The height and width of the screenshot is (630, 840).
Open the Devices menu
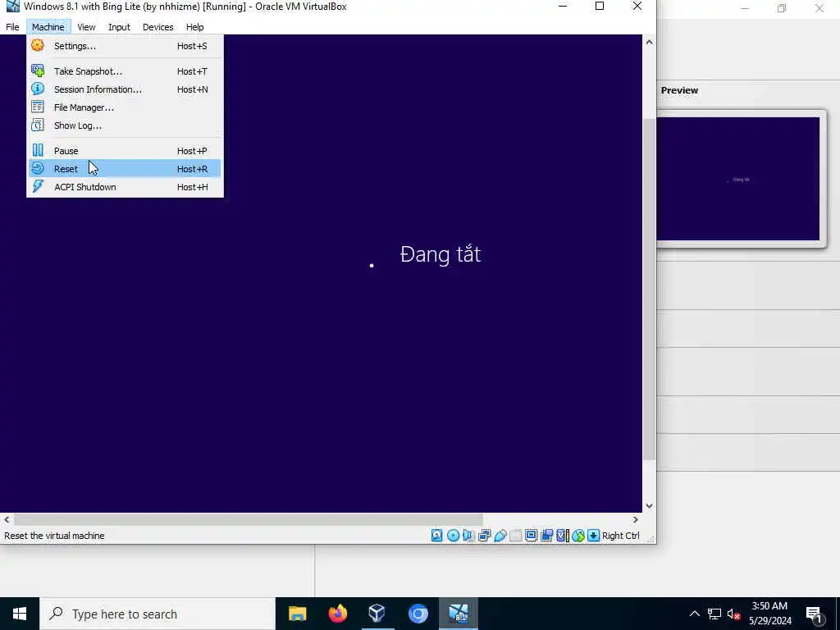tap(157, 27)
